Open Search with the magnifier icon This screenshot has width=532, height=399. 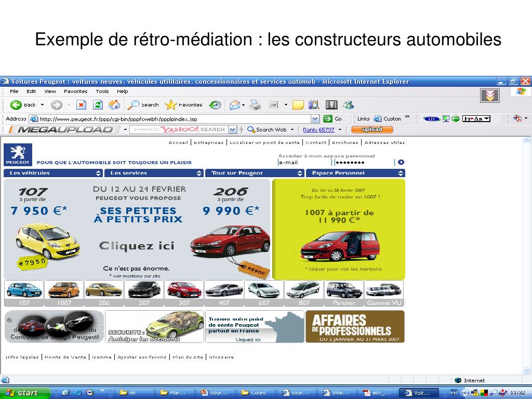coord(143,105)
